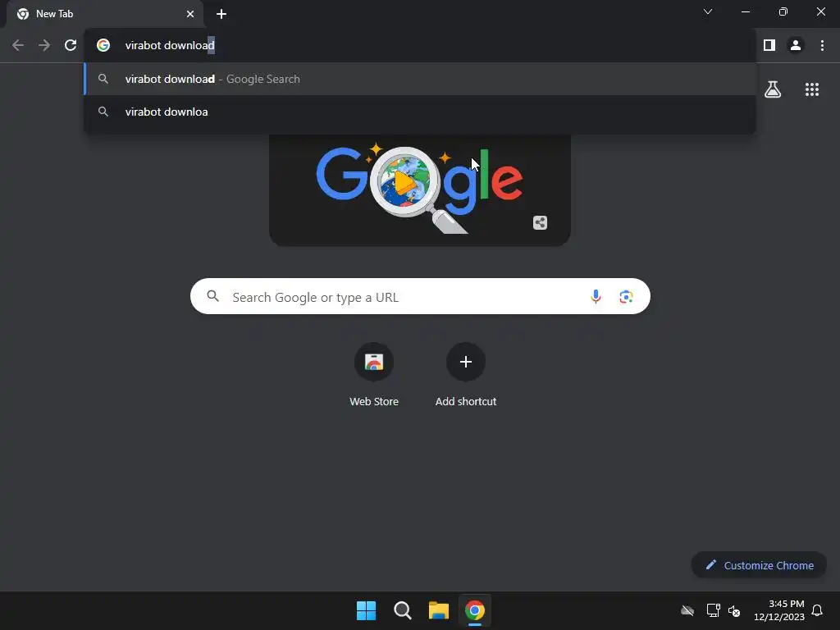Close the New Tab tab

pyautogui.click(x=190, y=14)
